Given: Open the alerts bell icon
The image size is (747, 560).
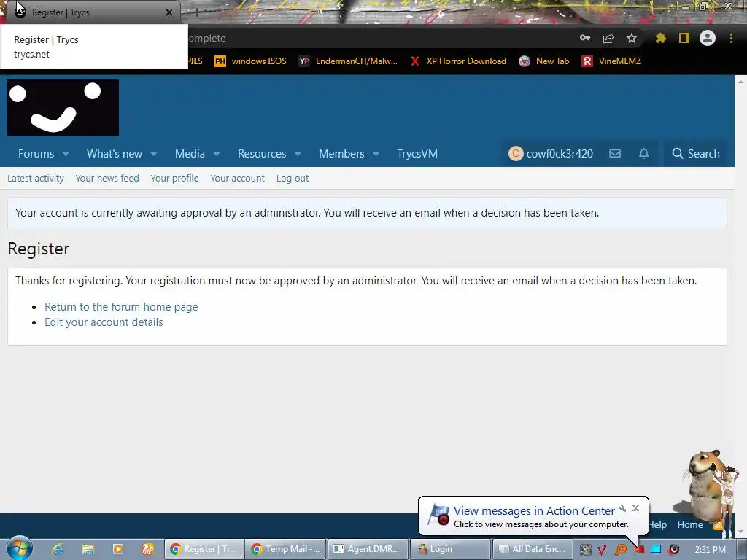Looking at the screenshot, I should [643, 153].
